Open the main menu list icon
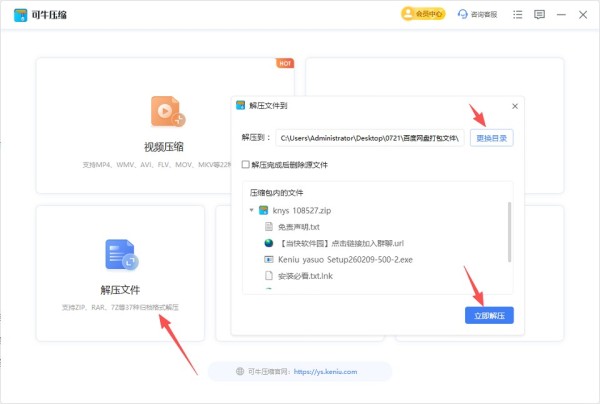 517,15
